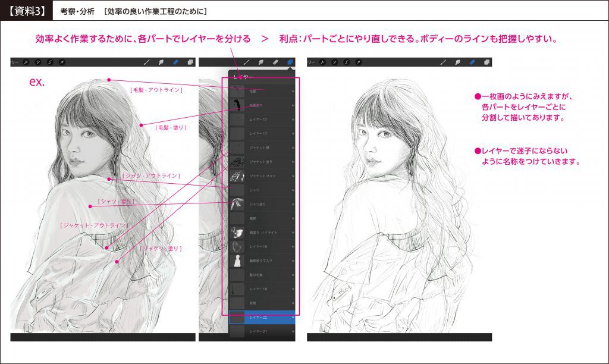Select the ジャケットマスク layer row
609x364 pixels.
coord(262,176)
